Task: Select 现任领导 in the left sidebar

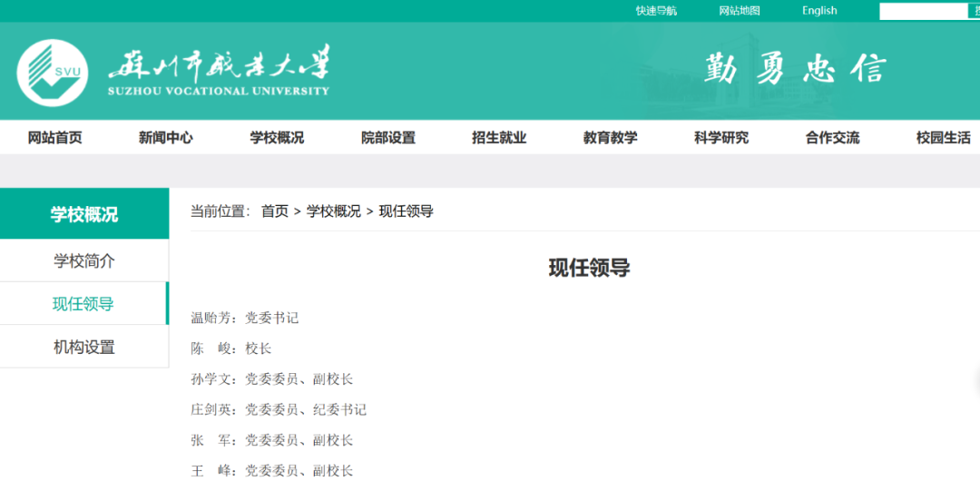Action: click(83, 304)
